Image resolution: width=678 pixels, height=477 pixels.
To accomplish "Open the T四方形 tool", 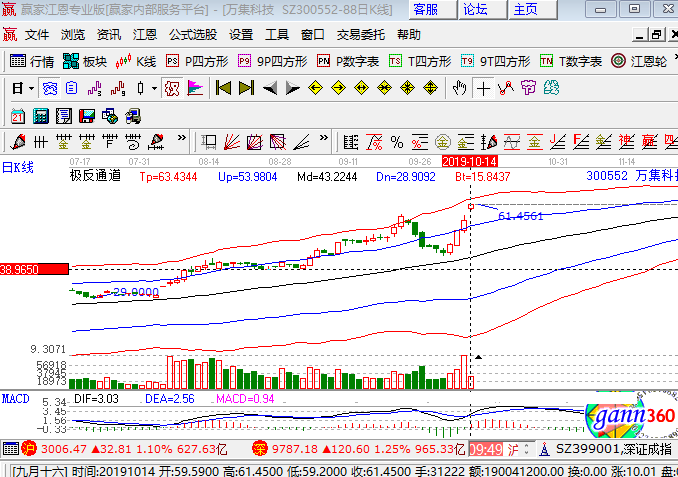I will [x=420, y=61].
